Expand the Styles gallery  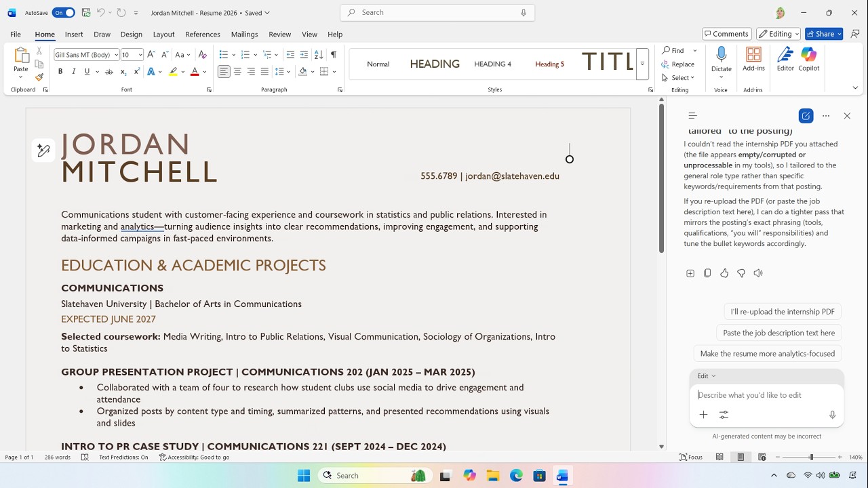pos(642,64)
